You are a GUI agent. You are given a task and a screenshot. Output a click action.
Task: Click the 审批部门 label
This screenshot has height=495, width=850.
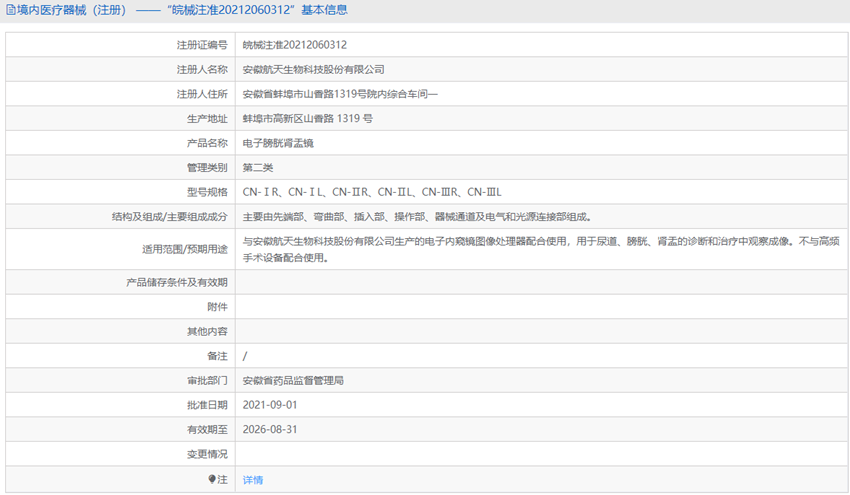coord(207,381)
